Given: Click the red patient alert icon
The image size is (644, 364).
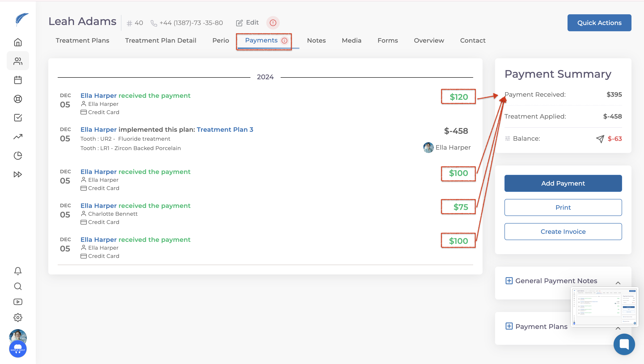Looking at the screenshot, I should (x=273, y=23).
